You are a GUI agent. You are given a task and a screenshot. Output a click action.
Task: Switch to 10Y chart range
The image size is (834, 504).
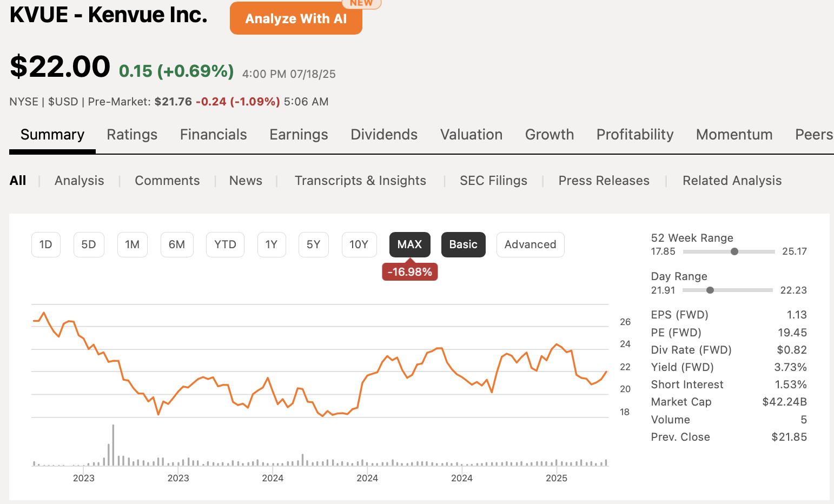[359, 244]
